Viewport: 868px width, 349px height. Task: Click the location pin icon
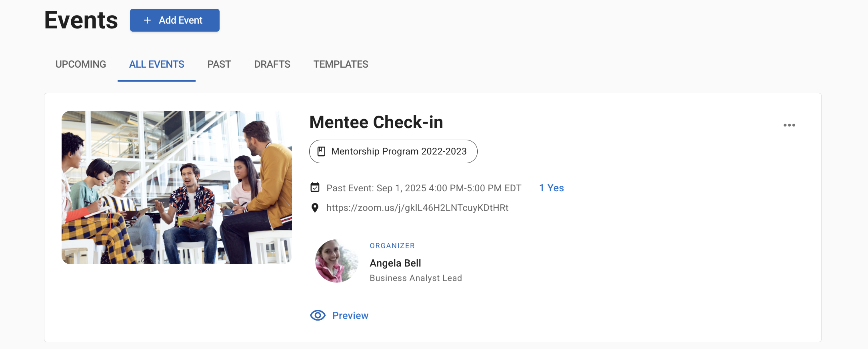[315, 208]
